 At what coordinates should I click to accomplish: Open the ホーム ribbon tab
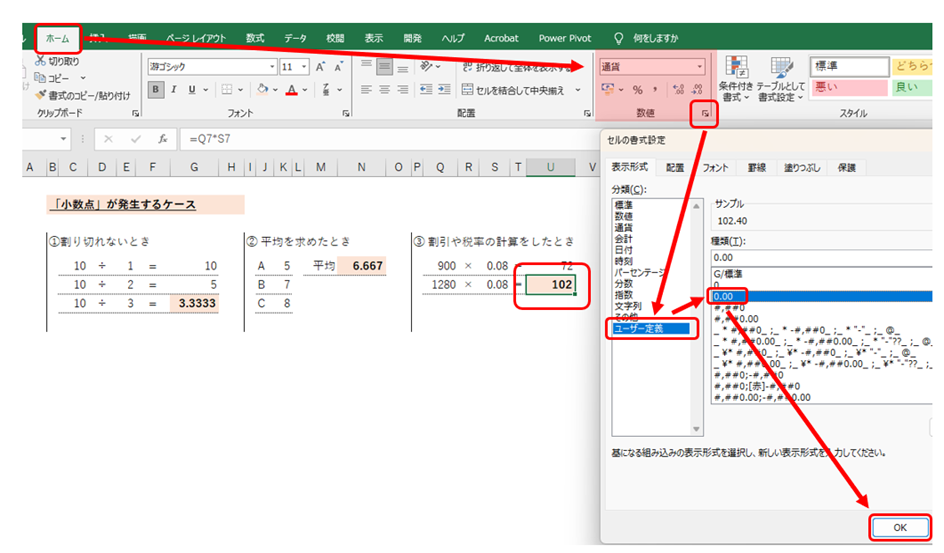[x=58, y=38]
